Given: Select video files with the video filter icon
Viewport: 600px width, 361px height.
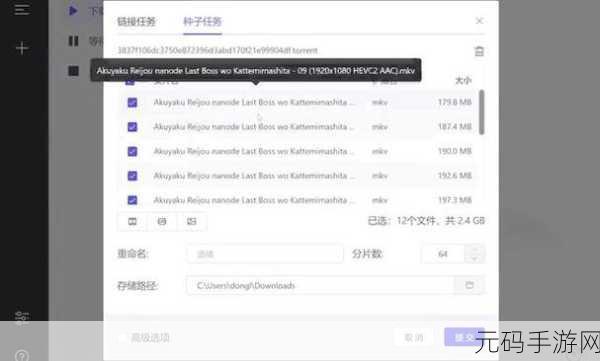Looking at the screenshot, I should [132, 221].
